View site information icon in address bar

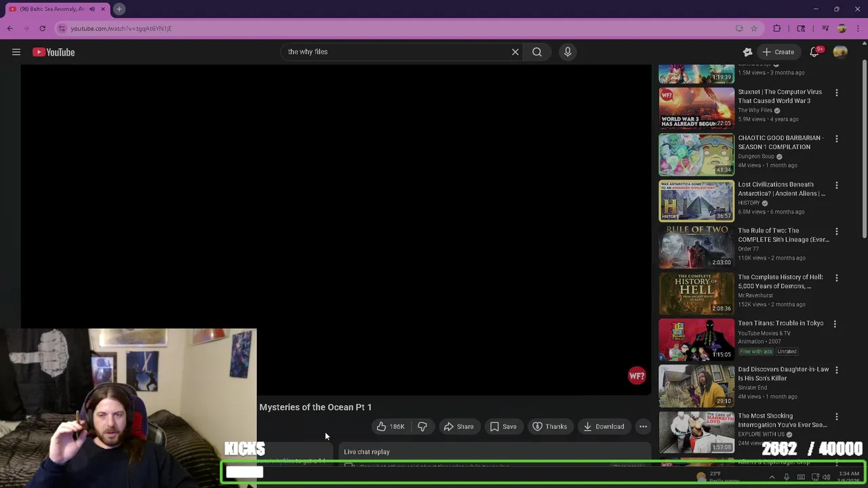coord(62,28)
